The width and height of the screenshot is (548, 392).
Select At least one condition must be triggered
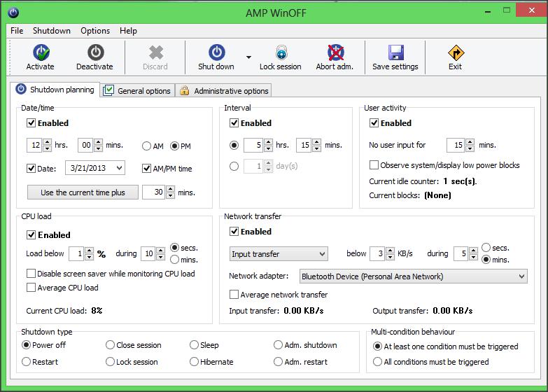(x=377, y=346)
